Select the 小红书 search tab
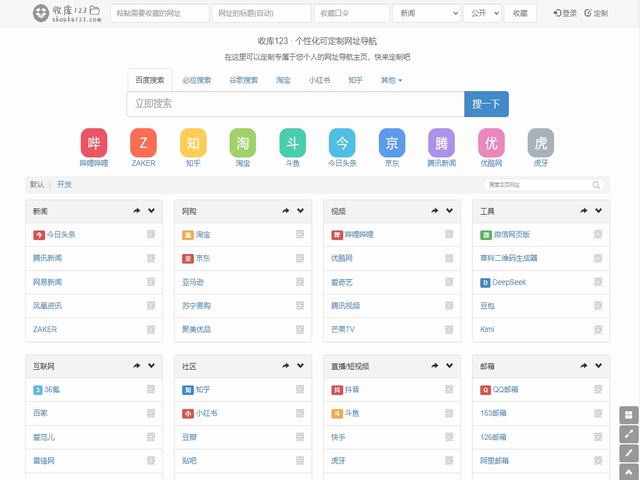640x480 pixels. [319, 80]
